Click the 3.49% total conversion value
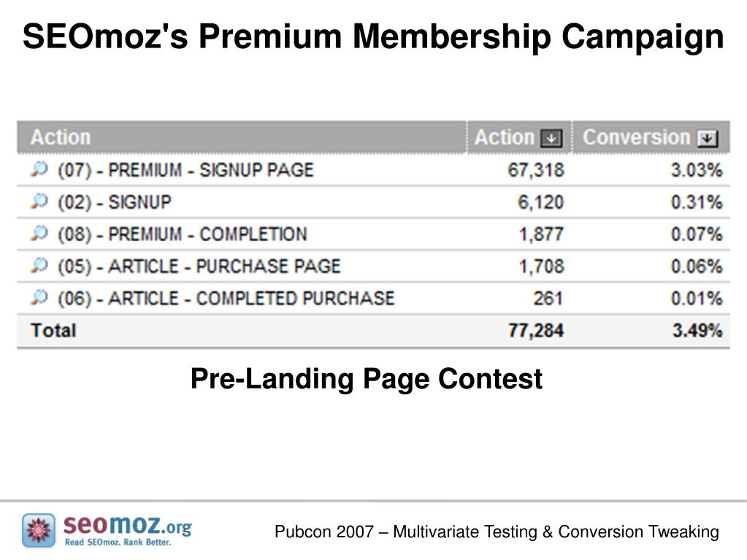This screenshot has width=747, height=560. coord(697,331)
